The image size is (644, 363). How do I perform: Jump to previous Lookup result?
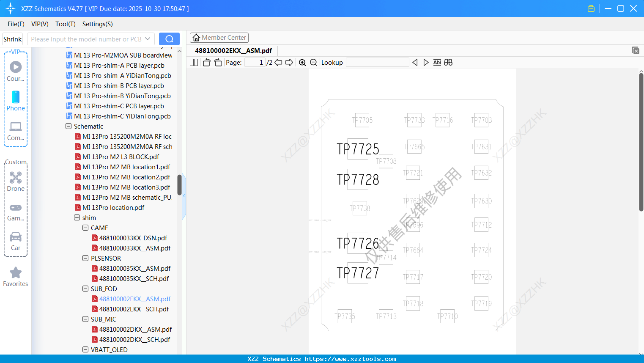coord(415,63)
